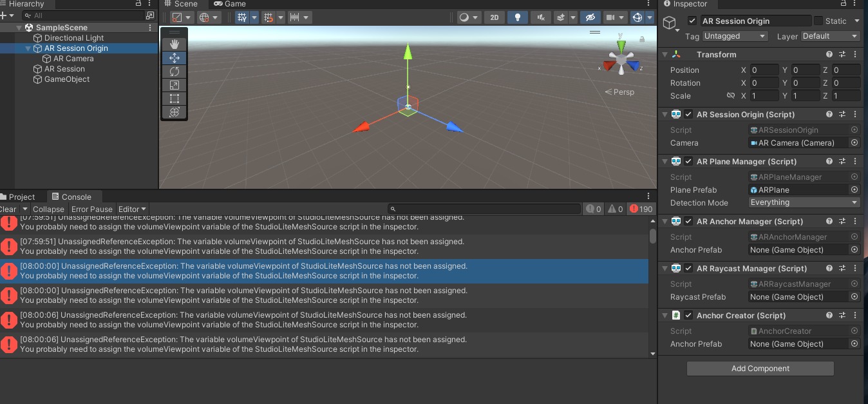Toggle the Error Pause console button
Image resolution: width=868 pixels, height=404 pixels.
(x=91, y=209)
